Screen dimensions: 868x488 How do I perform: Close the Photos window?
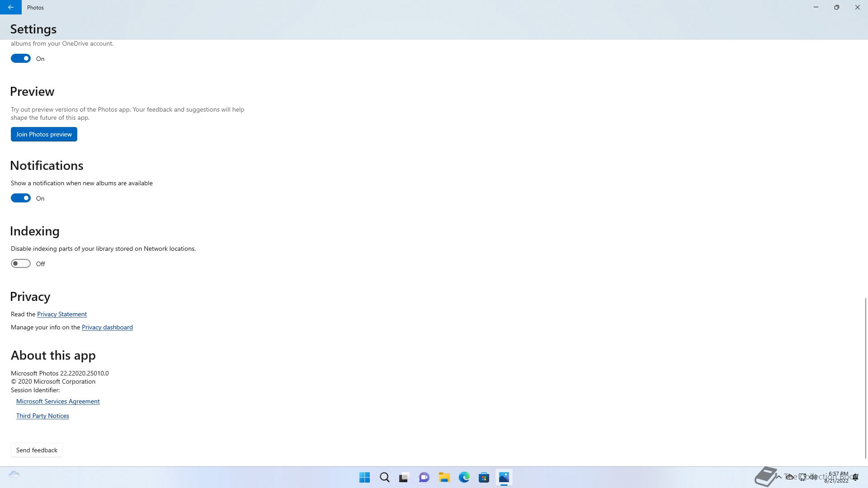[858, 7]
